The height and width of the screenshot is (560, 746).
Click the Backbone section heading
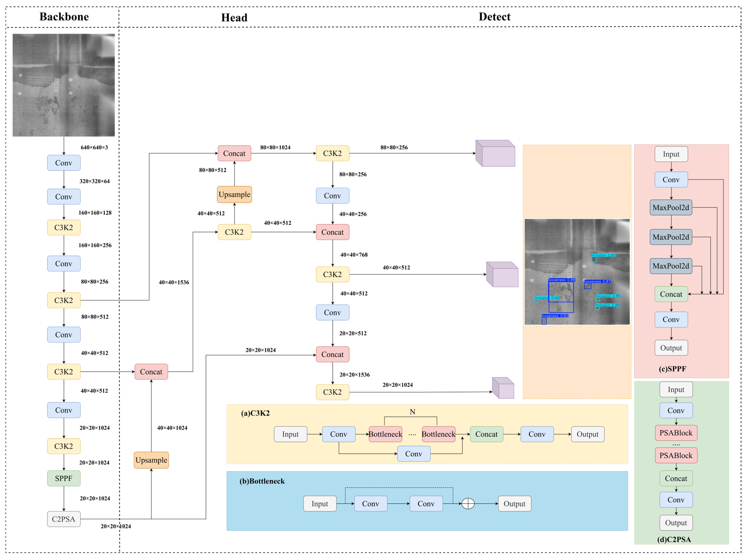tap(64, 17)
